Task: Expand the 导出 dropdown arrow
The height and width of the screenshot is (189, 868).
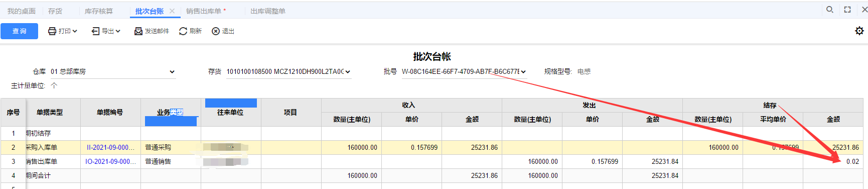Action: [x=118, y=31]
